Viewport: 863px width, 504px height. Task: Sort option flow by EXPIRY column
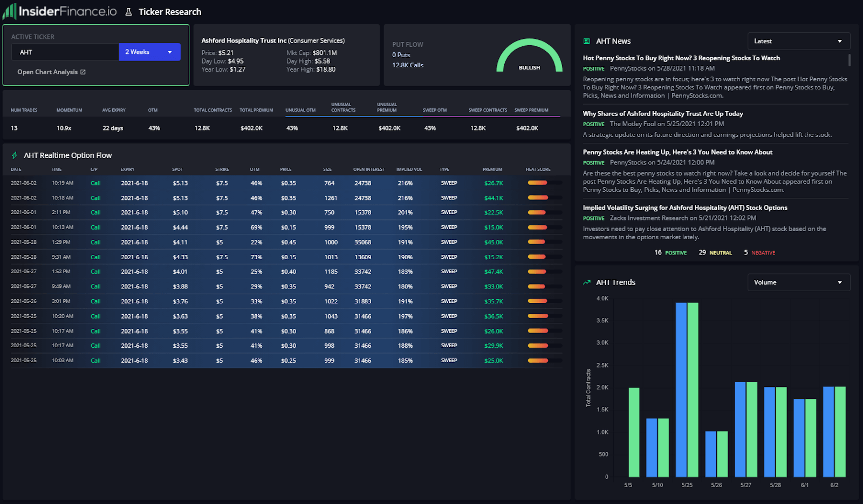coord(128,169)
